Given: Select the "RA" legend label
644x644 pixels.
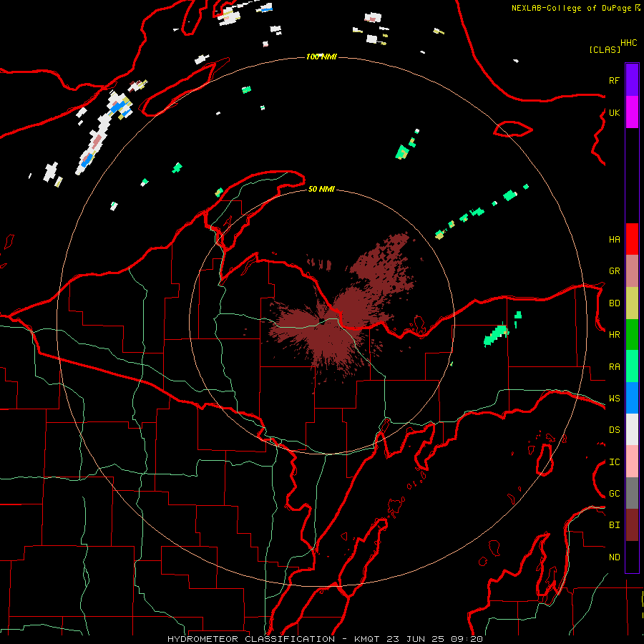Looking at the screenshot, I should 614,367.
